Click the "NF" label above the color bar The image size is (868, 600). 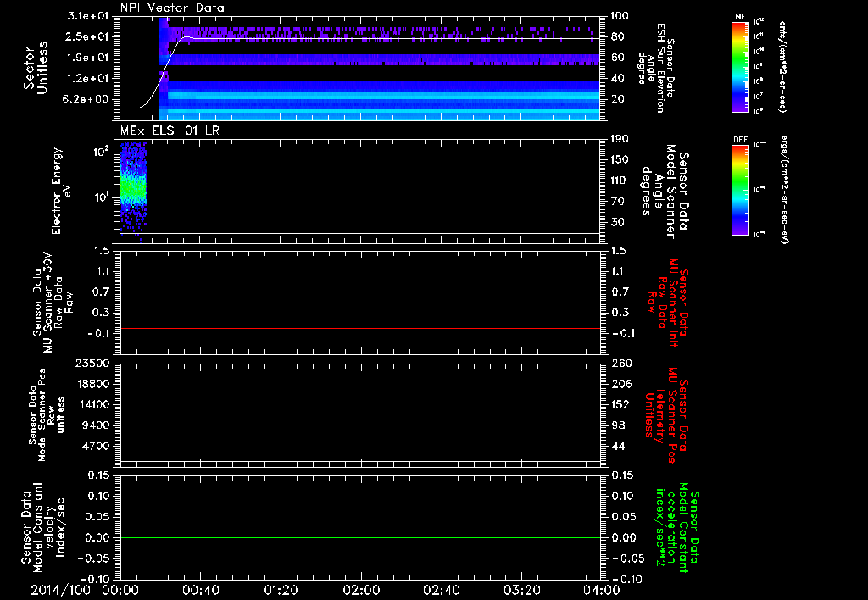pos(740,17)
